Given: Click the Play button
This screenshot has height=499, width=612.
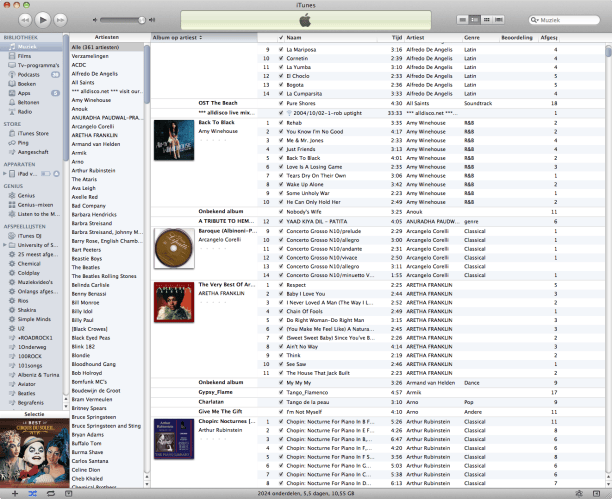Looking at the screenshot, I should click(x=43, y=20).
